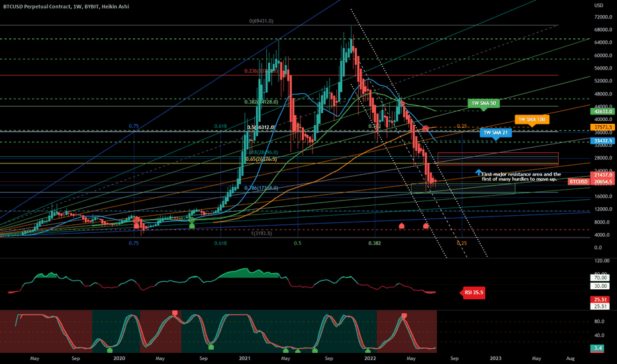Click the red 21437.0 price tag

602,175
